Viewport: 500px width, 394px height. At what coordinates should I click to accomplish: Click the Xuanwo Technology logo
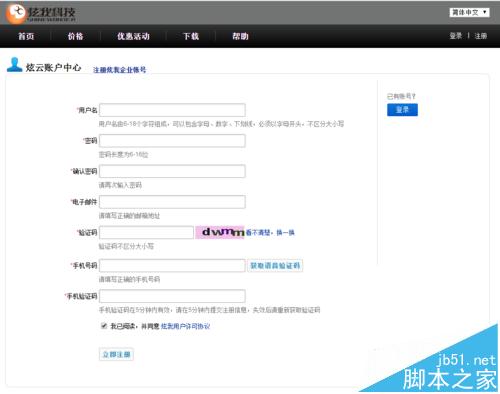tap(41, 14)
